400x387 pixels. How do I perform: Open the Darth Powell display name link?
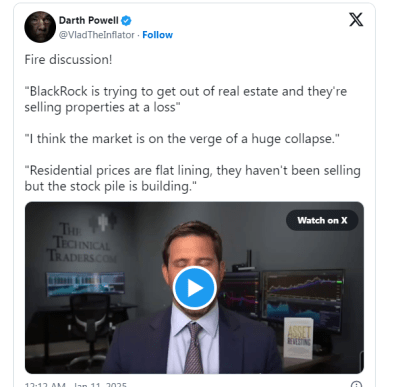[x=89, y=20]
